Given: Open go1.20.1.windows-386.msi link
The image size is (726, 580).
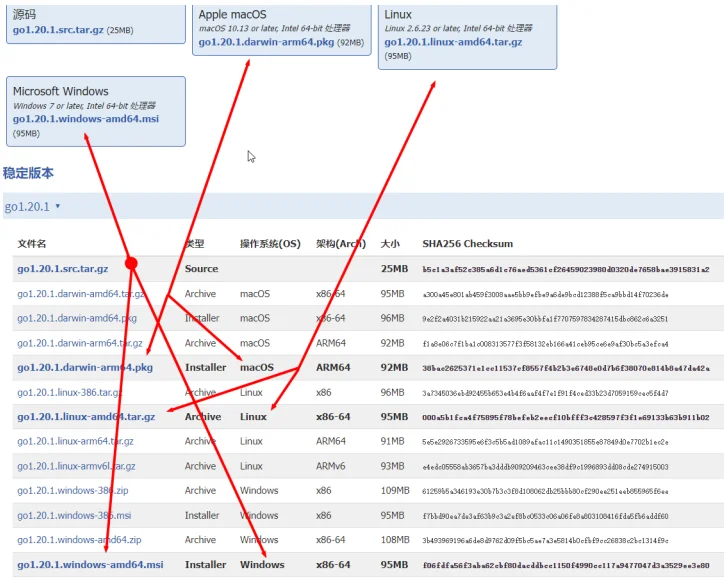Looking at the screenshot, I should (74, 515).
